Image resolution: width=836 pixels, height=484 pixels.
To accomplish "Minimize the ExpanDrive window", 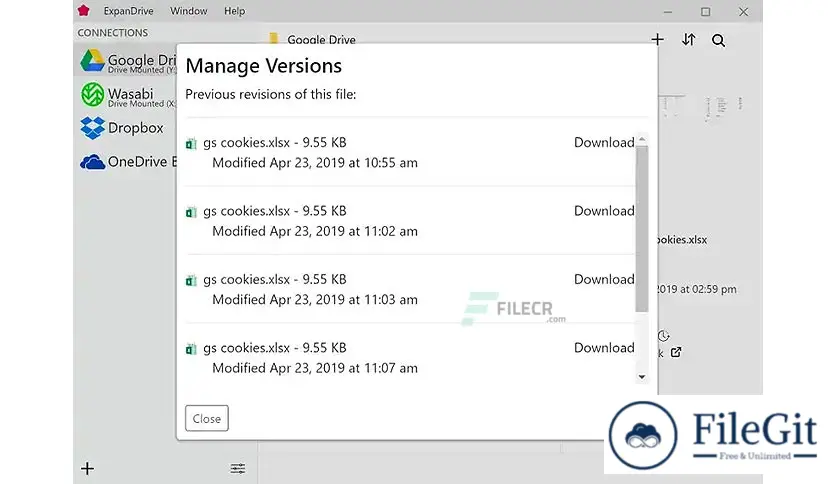I will pyautogui.click(x=668, y=12).
